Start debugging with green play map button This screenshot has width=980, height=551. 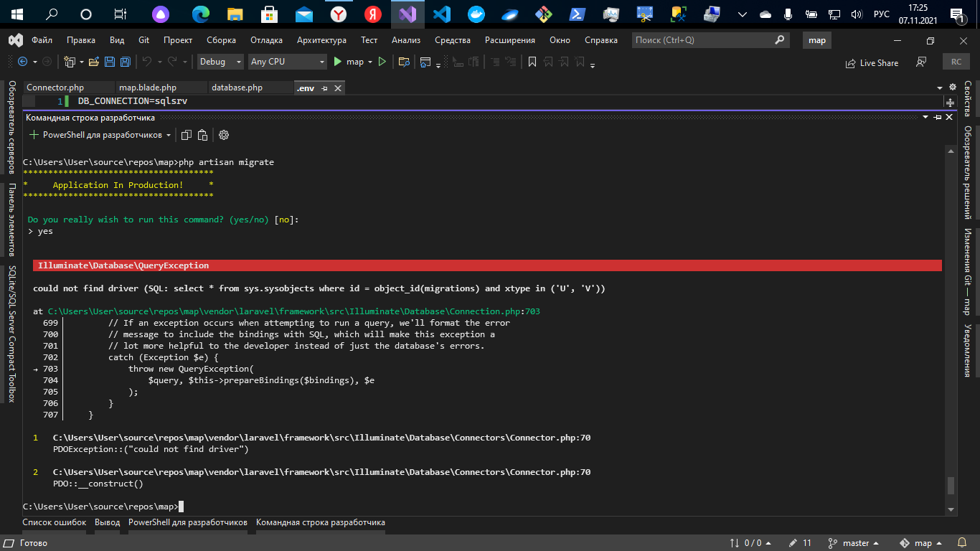click(348, 62)
